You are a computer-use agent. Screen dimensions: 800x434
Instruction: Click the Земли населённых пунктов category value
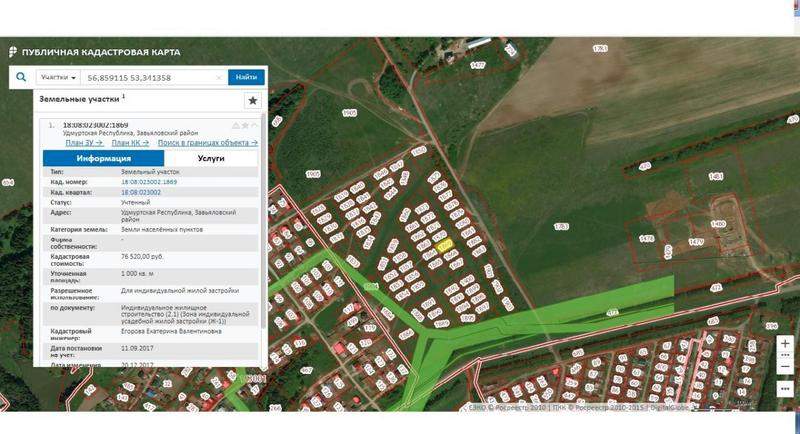(162, 229)
